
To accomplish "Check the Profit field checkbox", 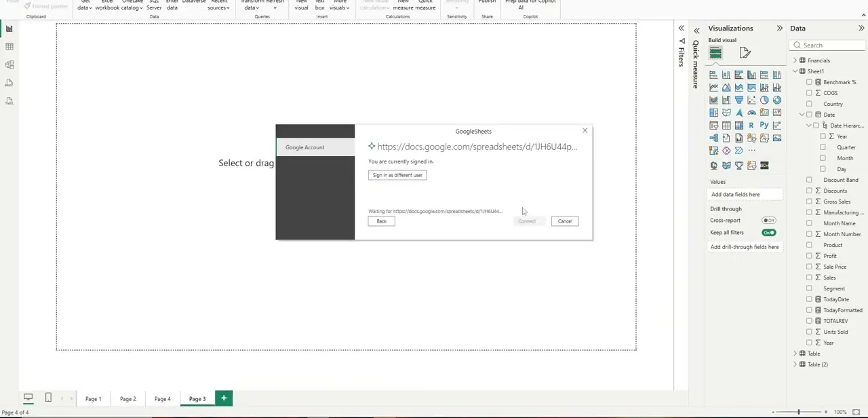I will tap(809, 256).
